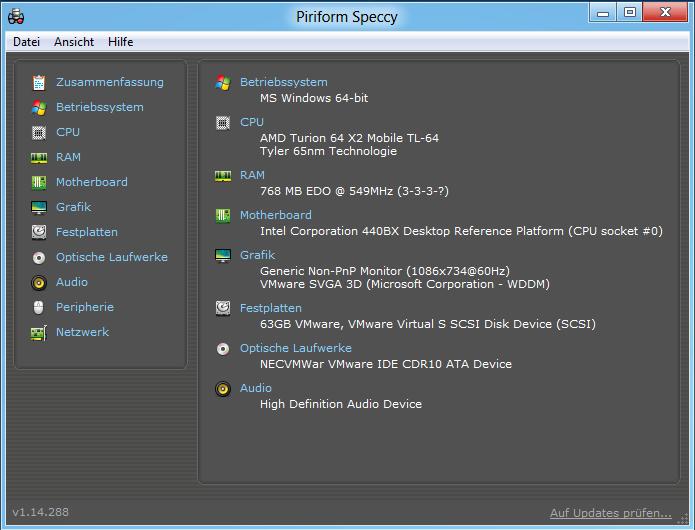Click the Festplatten drive icon in summary panel
This screenshot has height=530, width=695.
click(x=223, y=308)
